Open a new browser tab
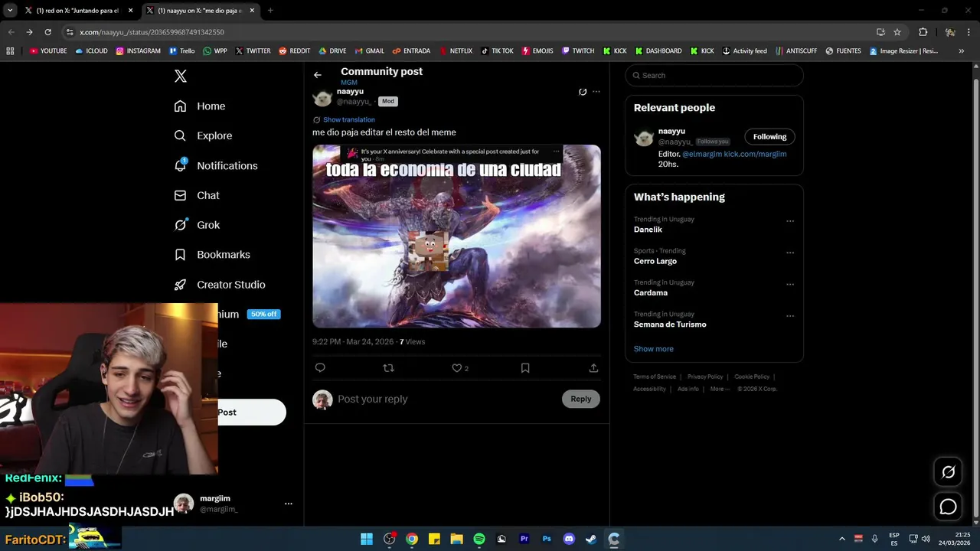 [270, 11]
